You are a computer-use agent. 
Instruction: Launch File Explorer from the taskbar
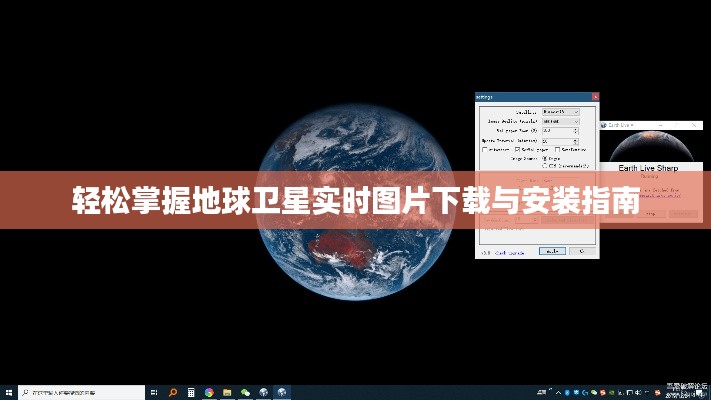(227, 392)
